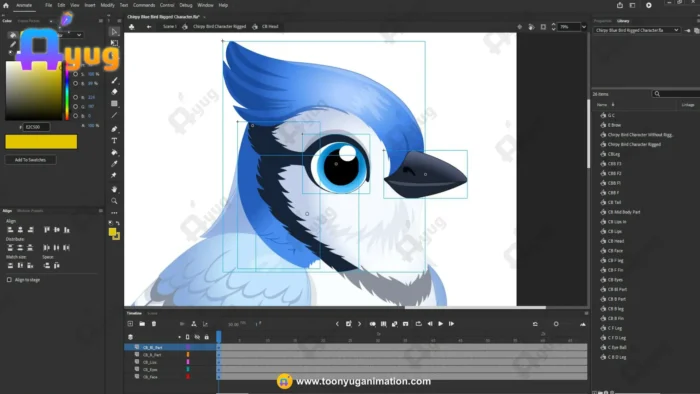Open the Color panel options menu
Viewport: 700px width, 394px height.
coord(101,21)
